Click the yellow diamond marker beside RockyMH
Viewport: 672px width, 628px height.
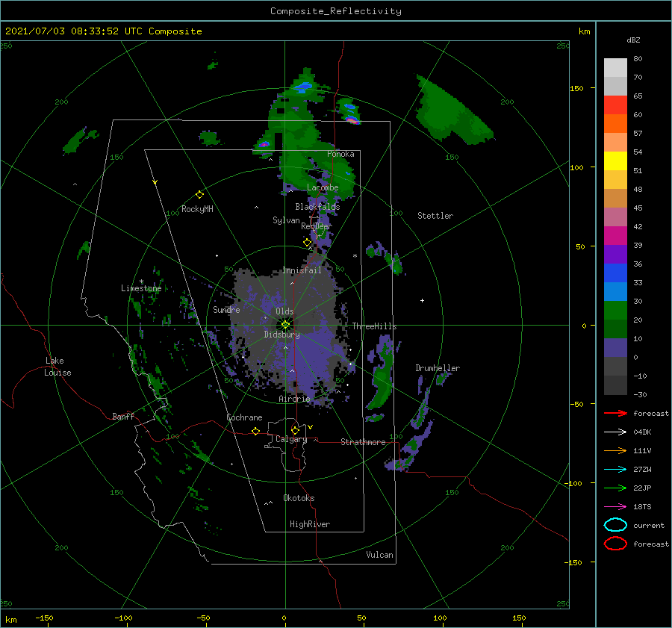click(x=199, y=195)
